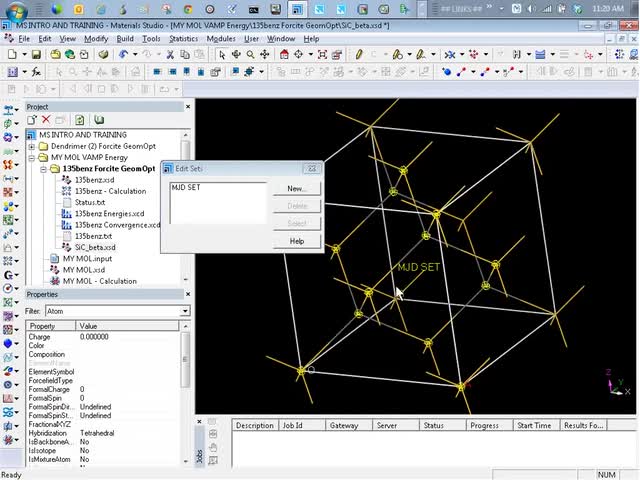Click the red X delete icon in Project panel

click(46, 120)
